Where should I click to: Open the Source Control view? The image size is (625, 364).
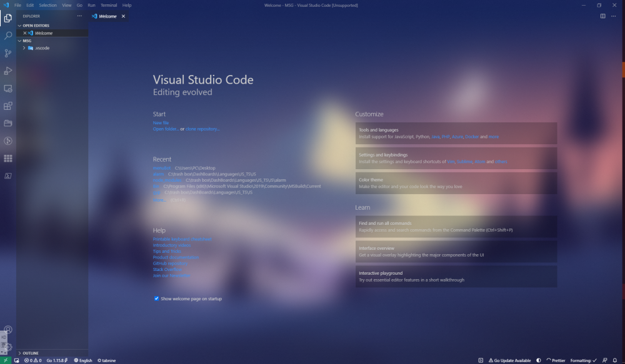pyautogui.click(x=8, y=53)
